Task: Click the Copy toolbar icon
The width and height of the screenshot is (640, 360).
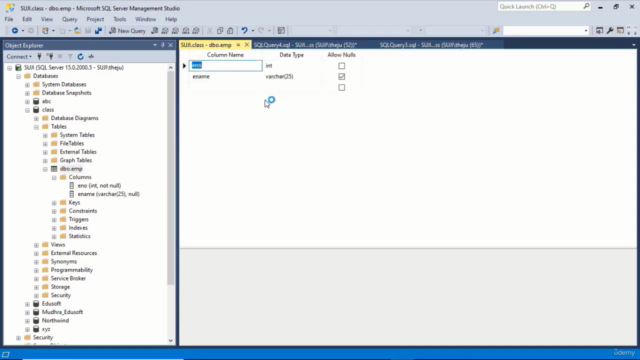Action: click(x=220, y=31)
